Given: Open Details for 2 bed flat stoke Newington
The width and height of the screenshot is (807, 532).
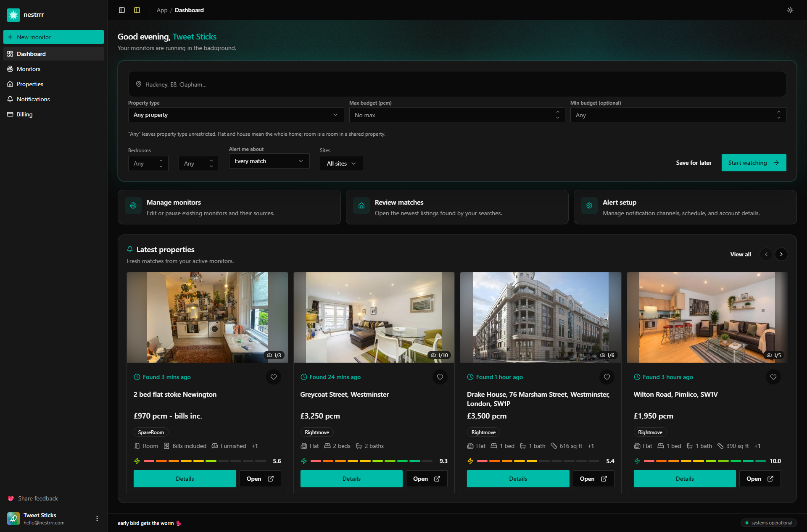Looking at the screenshot, I should 185,479.
